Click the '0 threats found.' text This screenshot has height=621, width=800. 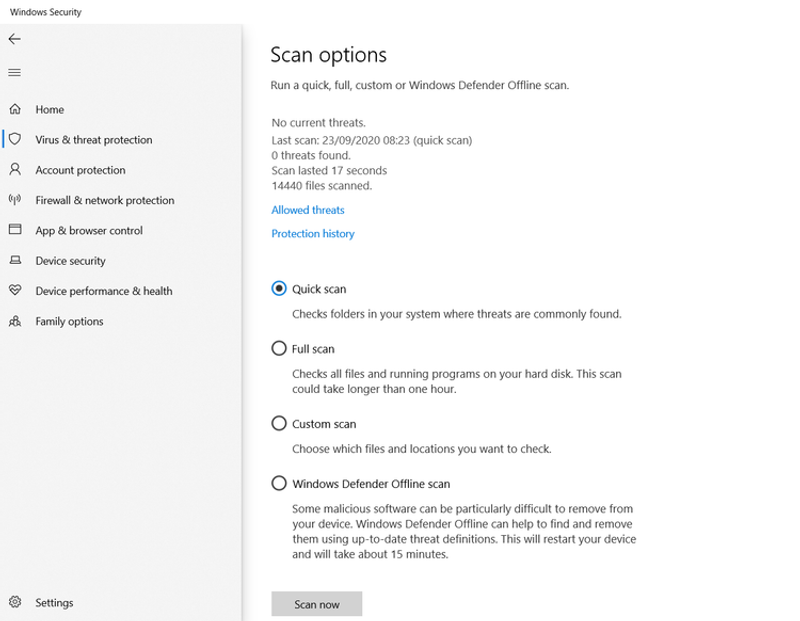click(x=311, y=155)
